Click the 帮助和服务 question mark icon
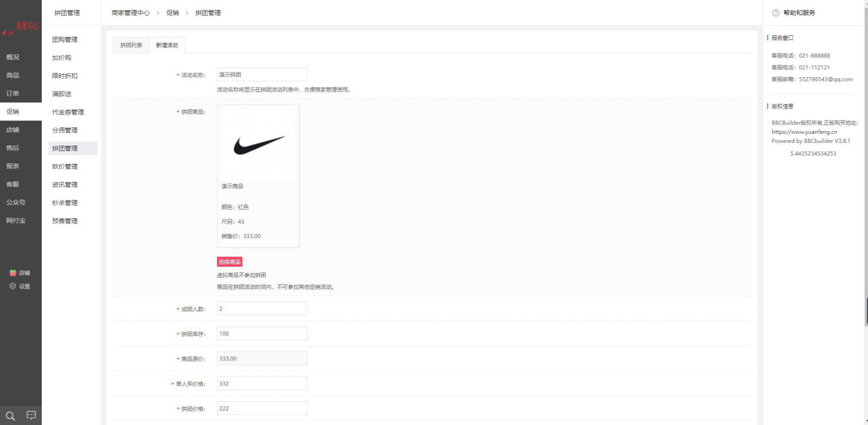The image size is (868, 425). pyautogui.click(x=775, y=13)
